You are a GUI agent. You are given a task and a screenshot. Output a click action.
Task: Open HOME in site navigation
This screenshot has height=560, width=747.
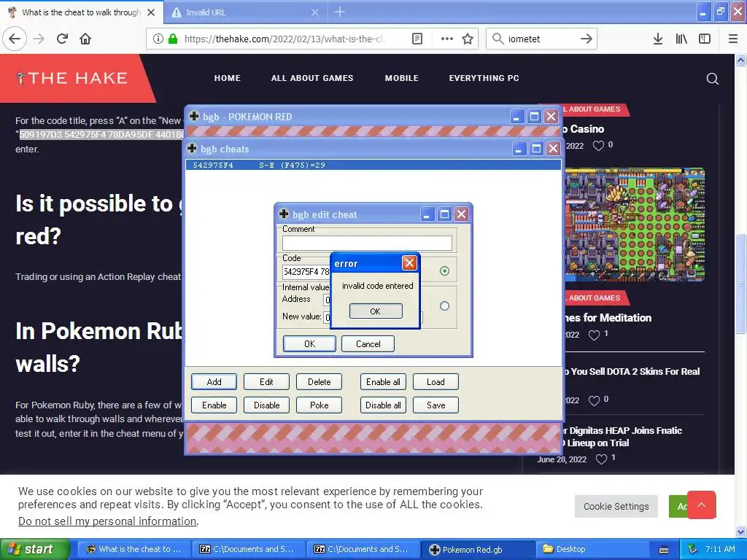[228, 78]
